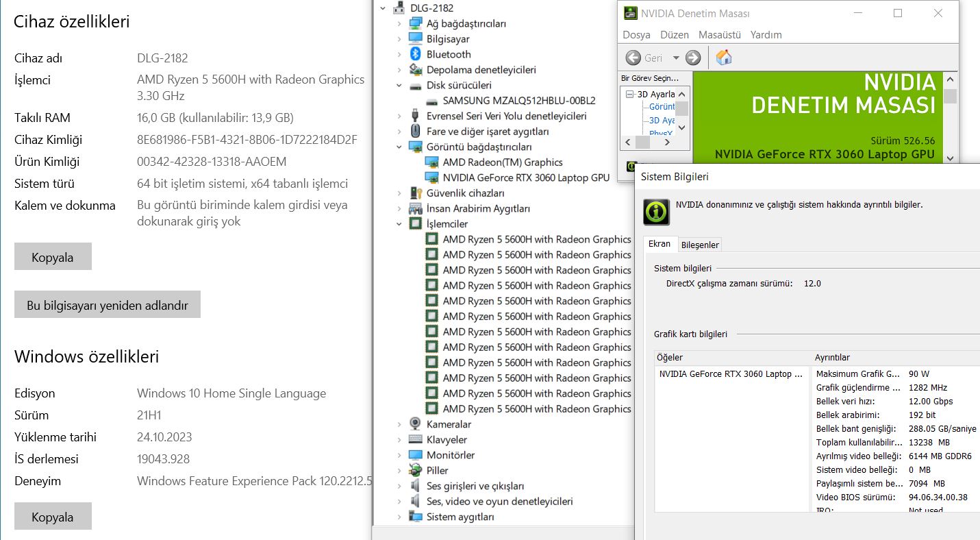Image resolution: width=980 pixels, height=540 pixels.
Task: Click the Klavyeler keyboard icon
Action: point(416,440)
